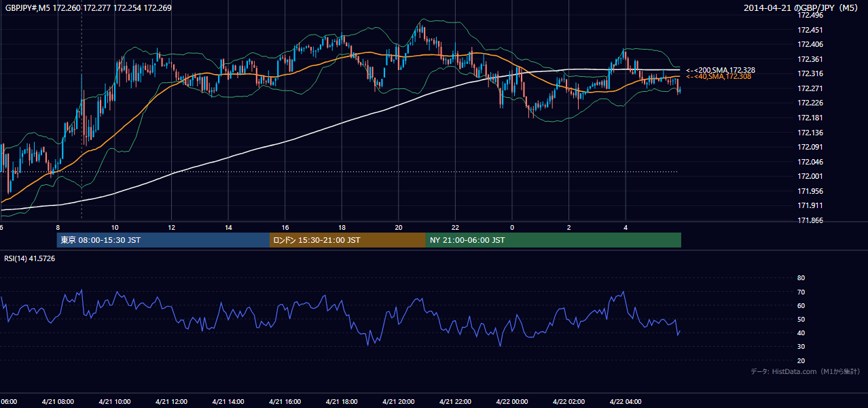The width and height of the screenshot is (868, 408).
Task: Click hour marker '14' below price chart
Action: [x=229, y=227]
